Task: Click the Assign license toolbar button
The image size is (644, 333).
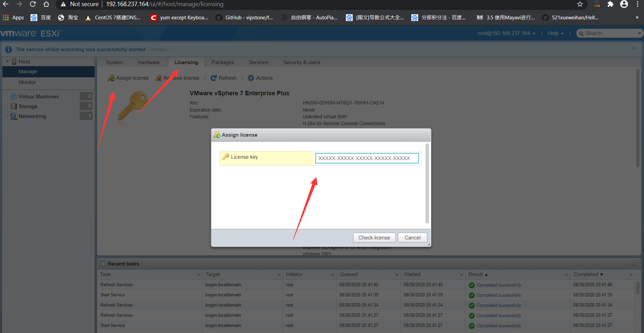Action: tap(128, 78)
